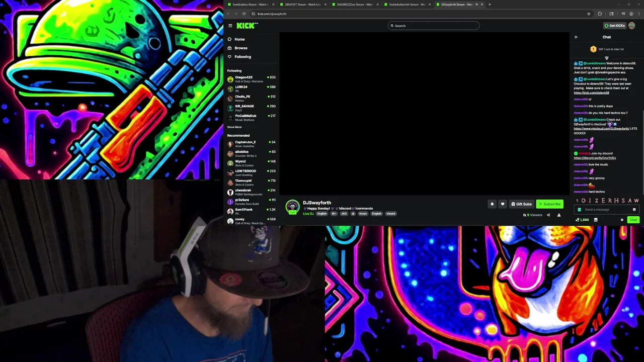Open SIR_SAVAGE channel in the sidebar
Image resolution: width=644 pixels, height=362 pixels.
pos(252,107)
